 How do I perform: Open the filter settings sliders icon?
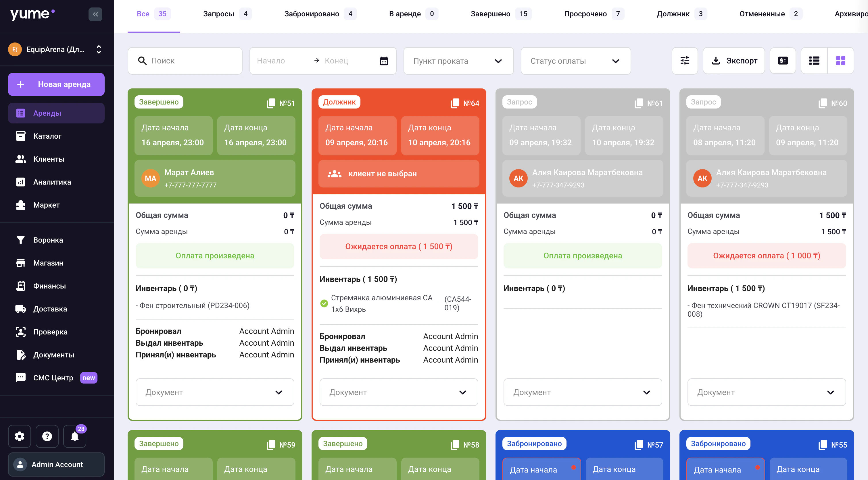[685, 61]
